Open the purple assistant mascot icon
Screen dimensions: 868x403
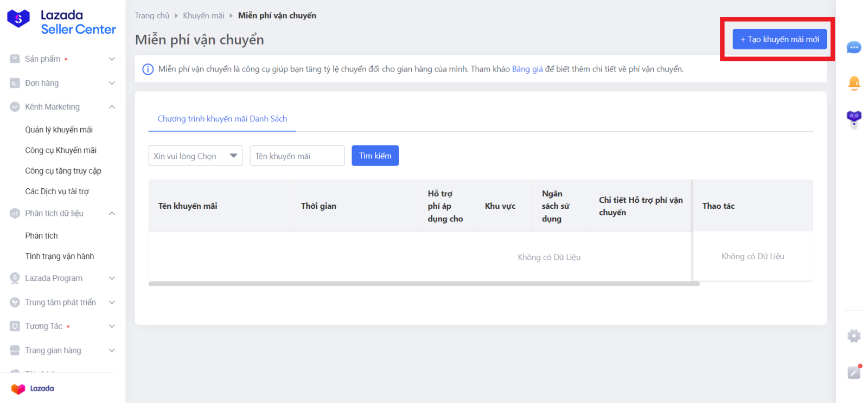(854, 118)
